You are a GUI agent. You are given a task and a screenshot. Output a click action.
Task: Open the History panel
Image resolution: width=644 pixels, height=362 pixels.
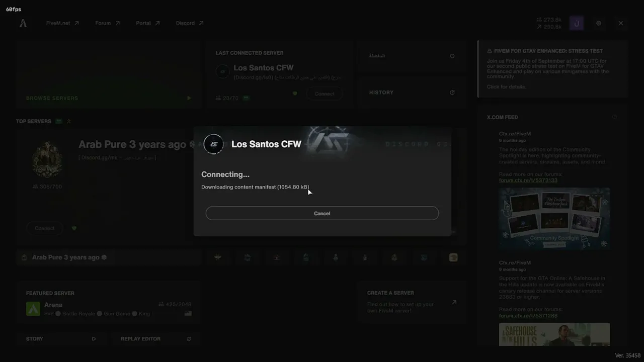(412, 93)
